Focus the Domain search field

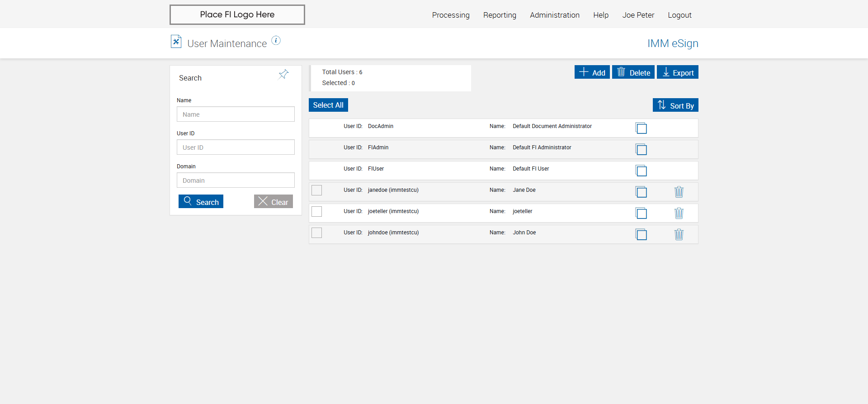[236, 180]
